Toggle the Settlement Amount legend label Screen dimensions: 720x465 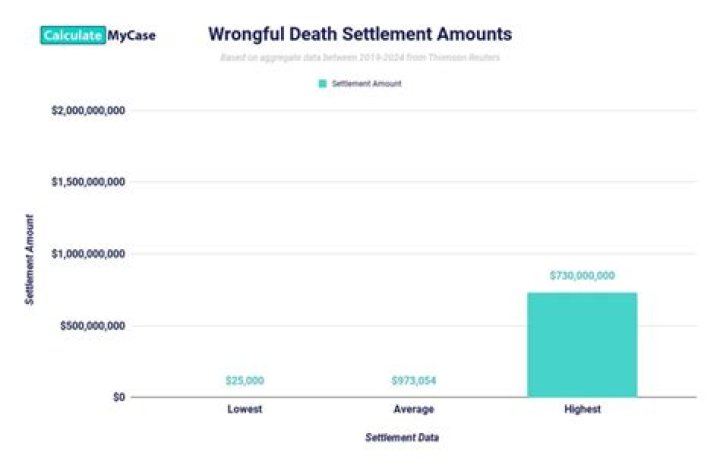[x=367, y=84]
